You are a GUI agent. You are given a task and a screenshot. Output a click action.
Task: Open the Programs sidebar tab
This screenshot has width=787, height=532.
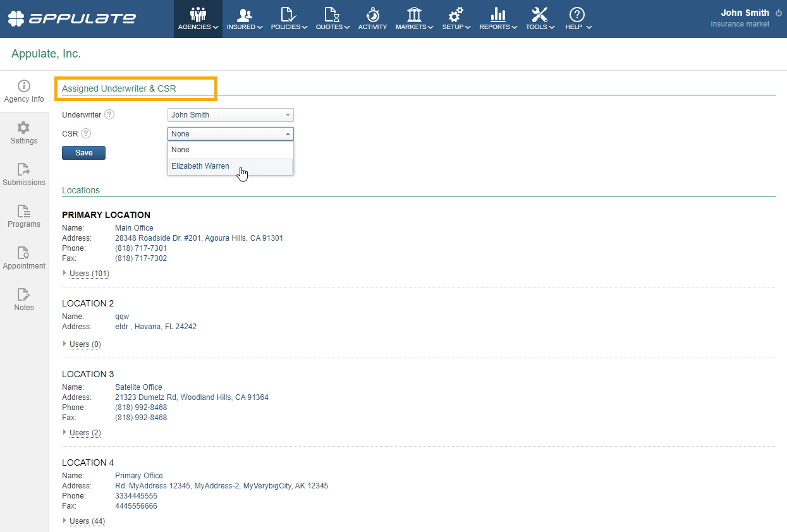pyautogui.click(x=24, y=217)
